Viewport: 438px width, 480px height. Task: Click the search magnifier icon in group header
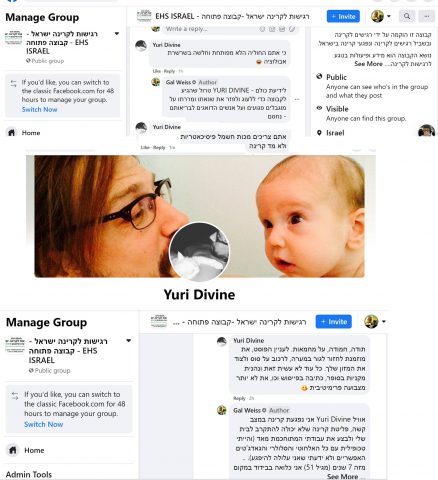(x=407, y=16)
